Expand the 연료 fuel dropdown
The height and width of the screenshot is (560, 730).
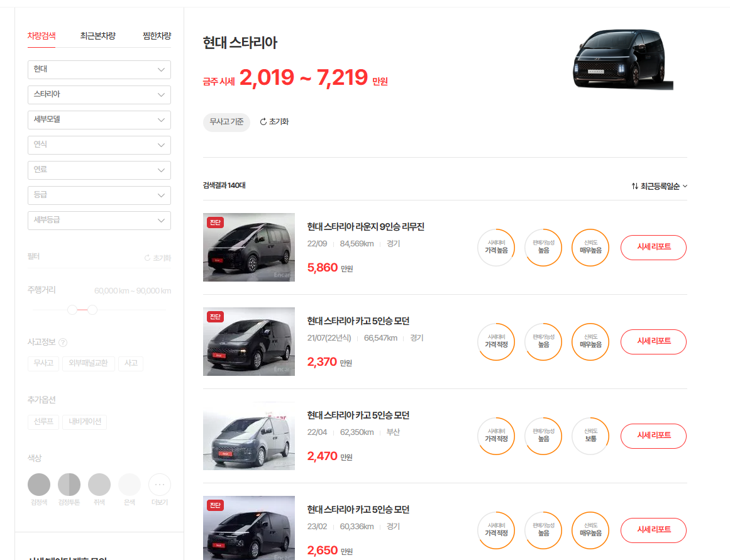click(99, 170)
